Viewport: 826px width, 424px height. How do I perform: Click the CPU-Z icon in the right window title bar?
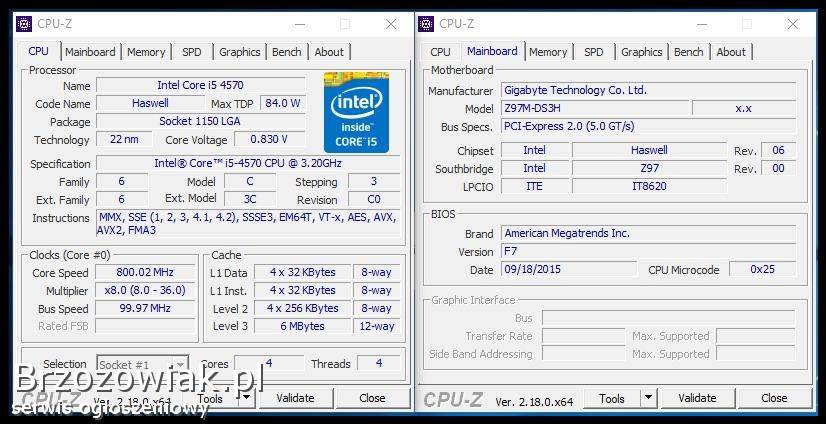[426, 23]
